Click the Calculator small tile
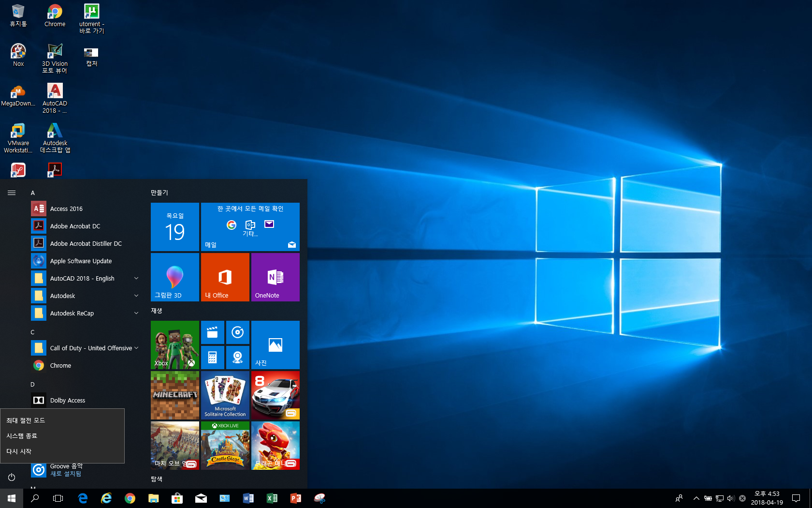 [x=212, y=358]
